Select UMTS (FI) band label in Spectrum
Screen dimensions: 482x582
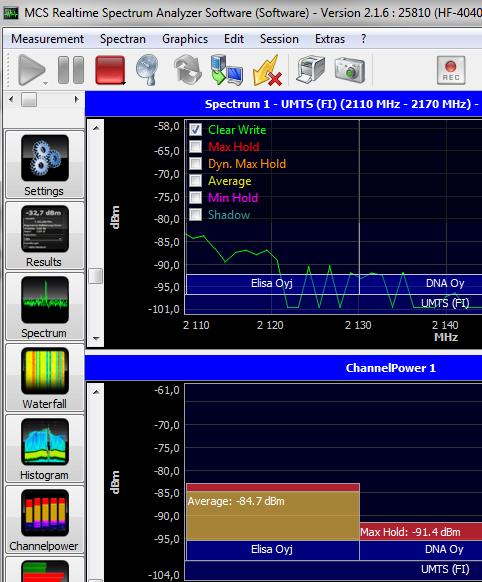coord(445,303)
